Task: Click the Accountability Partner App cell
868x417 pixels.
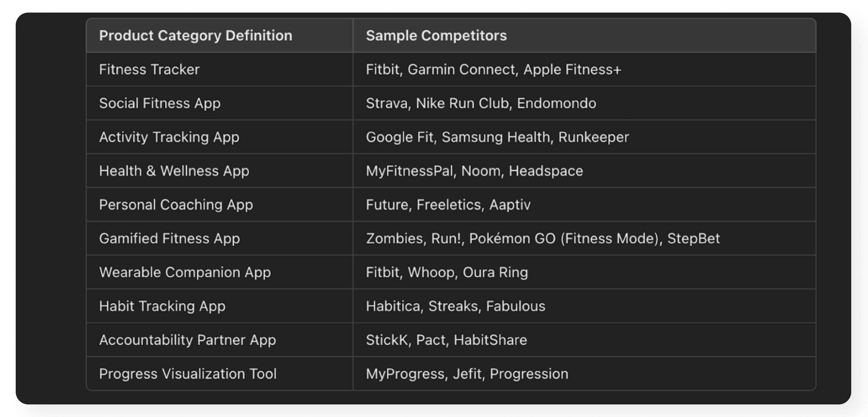Action: 220,340
